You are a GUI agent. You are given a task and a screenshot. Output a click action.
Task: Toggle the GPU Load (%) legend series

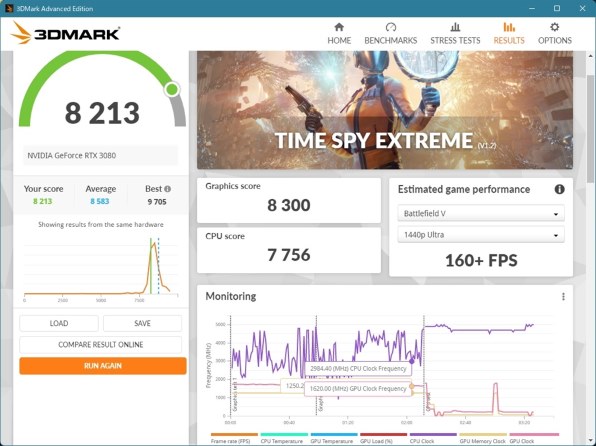pos(383,438)
